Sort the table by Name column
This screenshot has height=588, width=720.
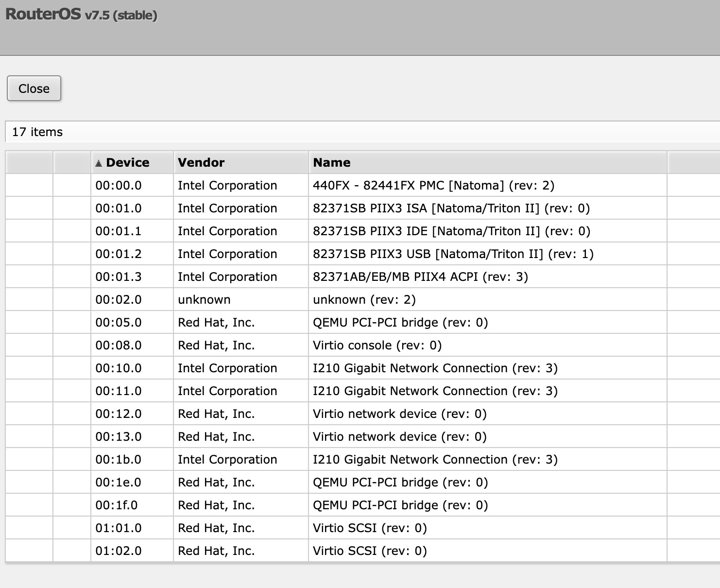point(332,162)
